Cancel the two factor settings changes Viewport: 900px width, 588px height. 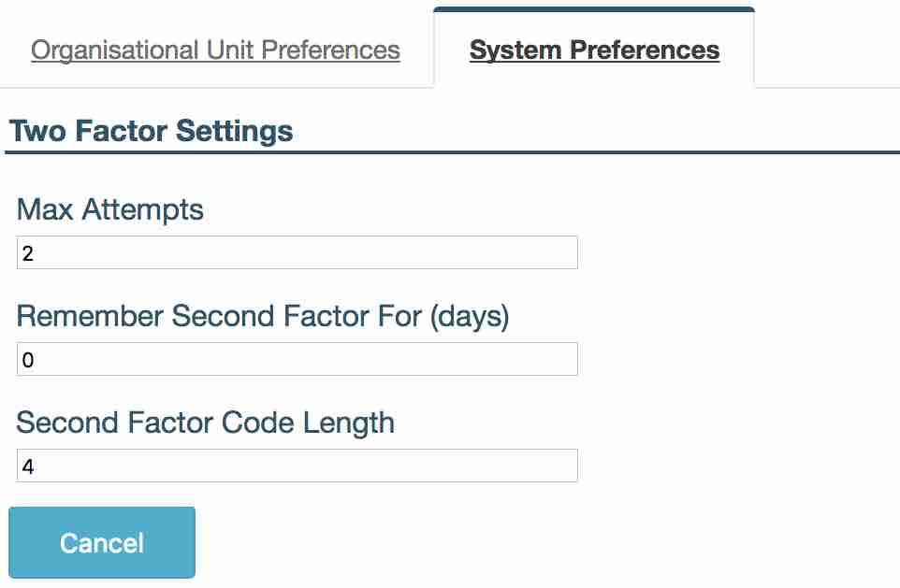[x=102, y=542]
